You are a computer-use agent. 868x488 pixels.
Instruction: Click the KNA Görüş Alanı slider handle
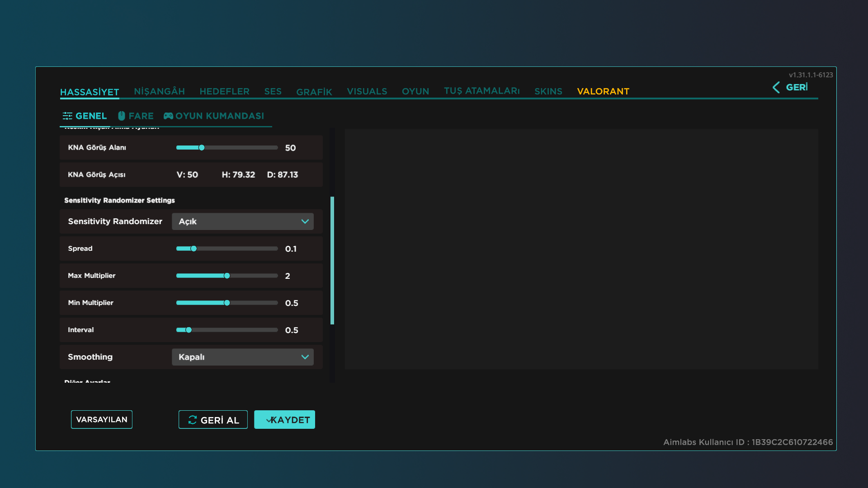point(202,148)
